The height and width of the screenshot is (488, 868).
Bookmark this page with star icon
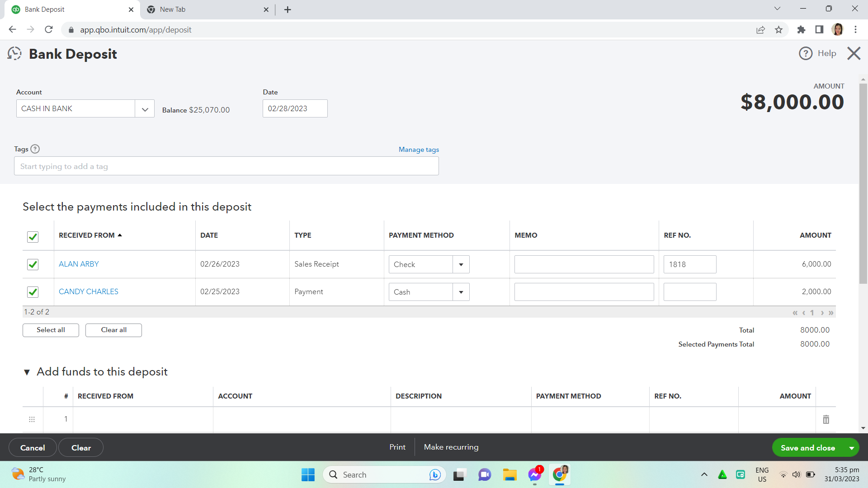pos(778,29)
